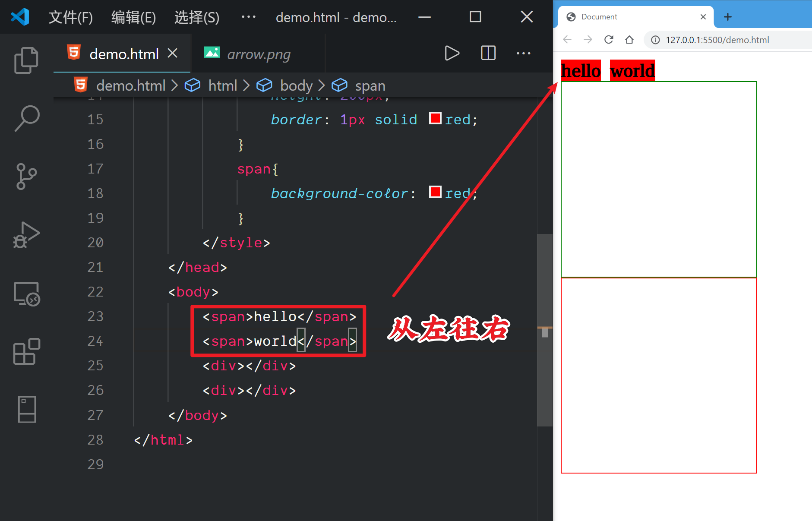Click the hello text in the browser page

pos(581,70)
